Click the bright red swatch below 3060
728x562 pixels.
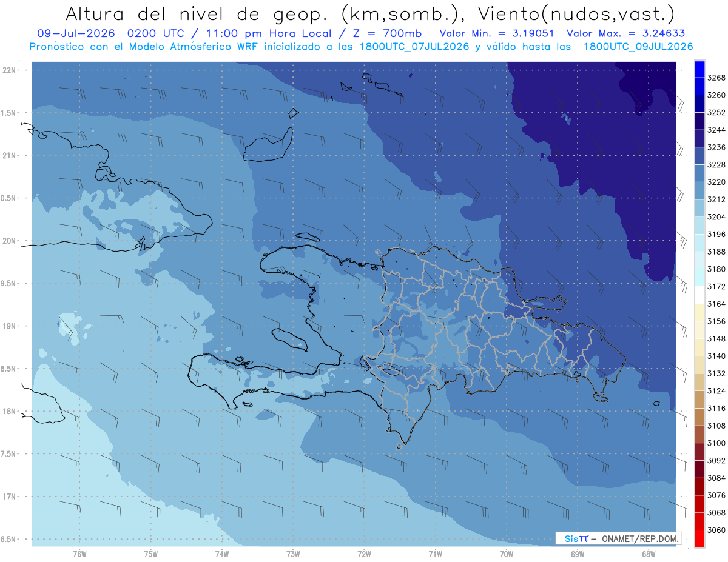coord(699,538)
